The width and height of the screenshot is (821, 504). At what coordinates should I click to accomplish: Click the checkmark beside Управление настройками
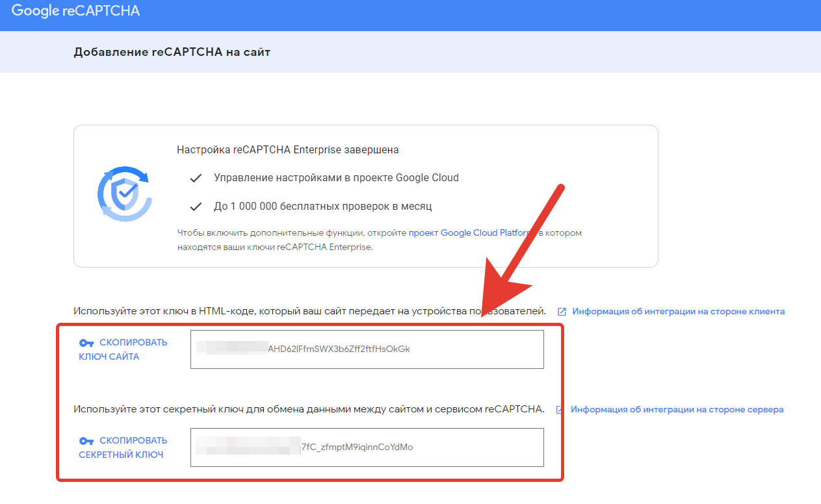[196, 178]
